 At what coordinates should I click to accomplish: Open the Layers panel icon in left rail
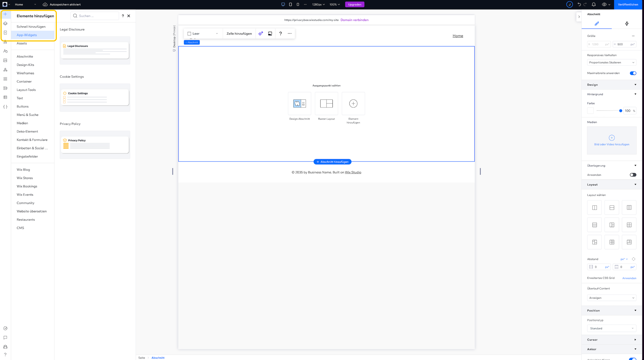tap(5, 23)
